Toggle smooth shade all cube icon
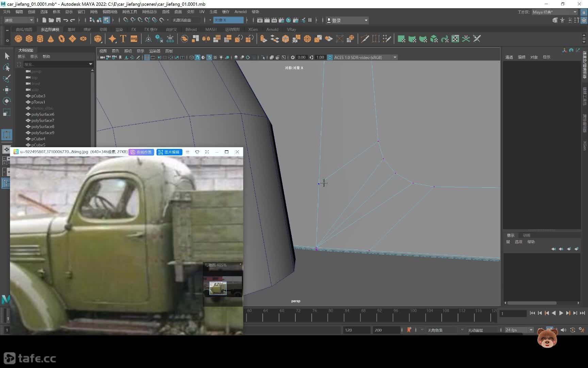 197,57
